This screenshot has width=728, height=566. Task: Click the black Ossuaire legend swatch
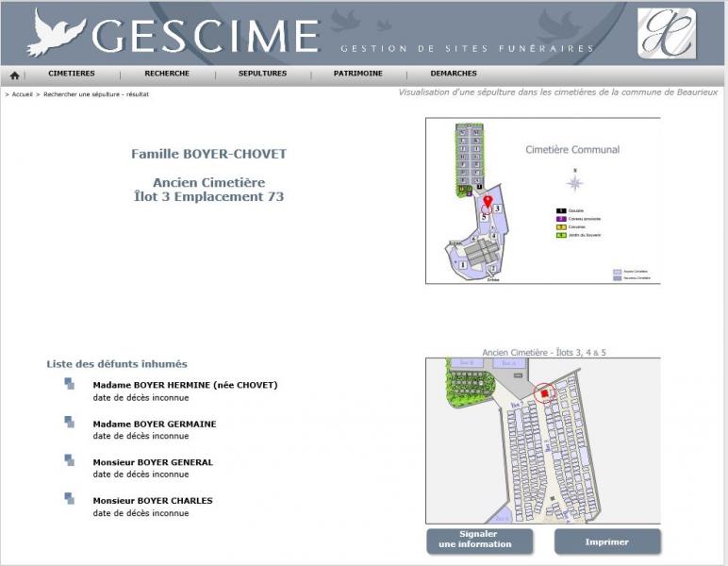[x=561, y=210]
